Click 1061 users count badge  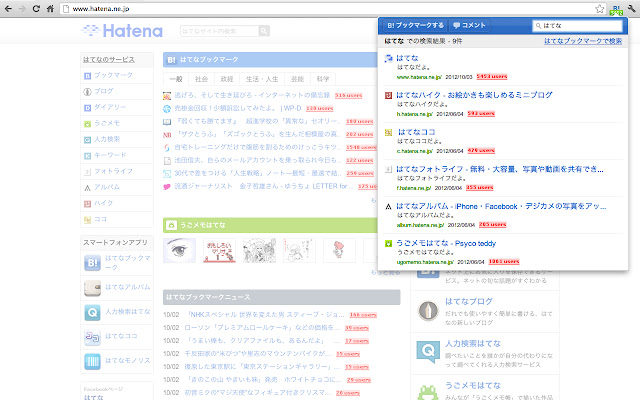504,262
